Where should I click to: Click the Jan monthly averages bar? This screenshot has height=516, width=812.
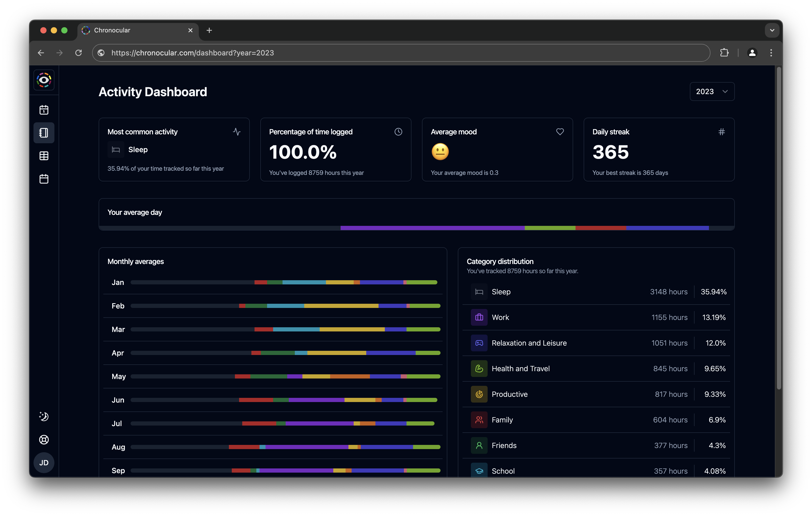(x=284, y=282)
